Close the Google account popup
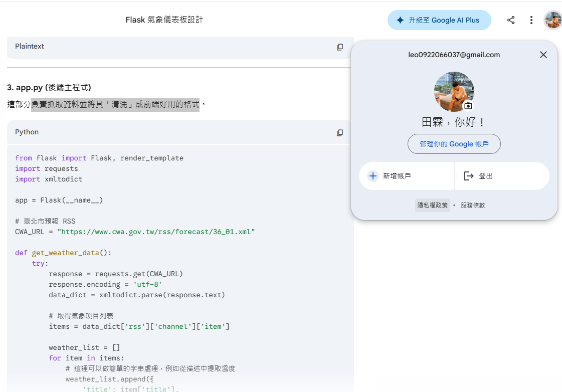This screenshot has width=562, height=392. pyautogui.click(x=543, y=55)
